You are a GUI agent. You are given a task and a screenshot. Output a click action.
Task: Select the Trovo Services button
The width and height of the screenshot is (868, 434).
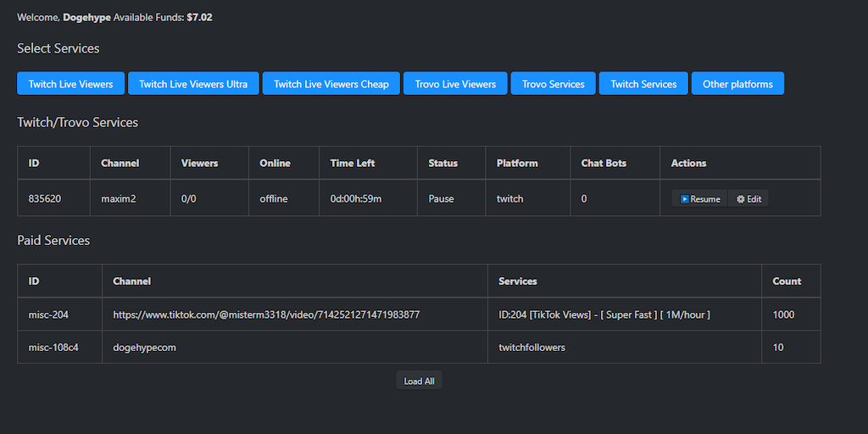coord(553,84)
